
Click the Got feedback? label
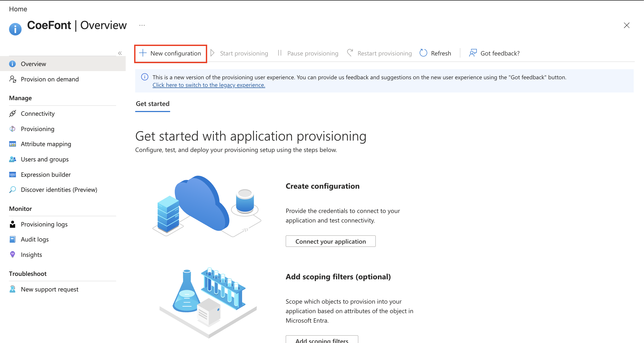coord(500,53)
